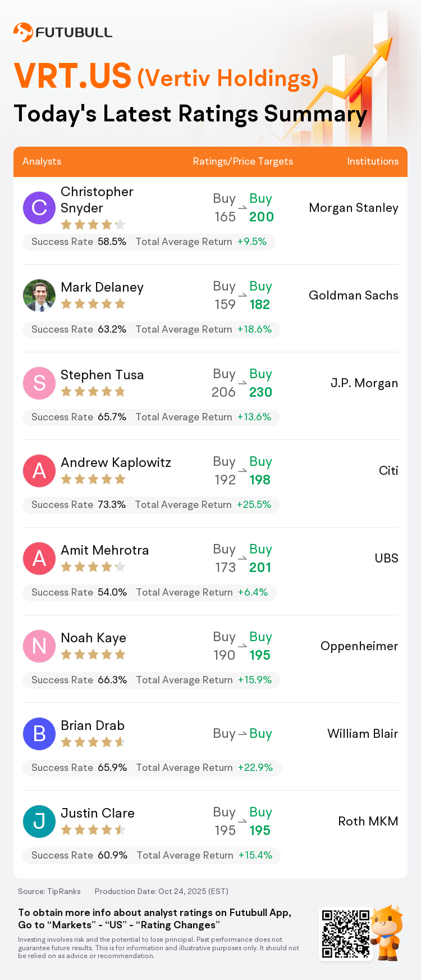Click Mark Delaney's profile photo
Image resolution: width=421 pixels, height=980 pixels.
39,295
